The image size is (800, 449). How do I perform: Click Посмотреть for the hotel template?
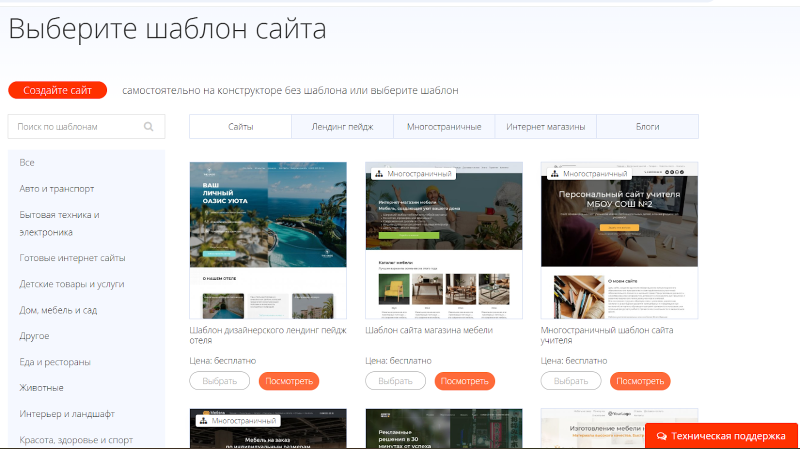289,381
